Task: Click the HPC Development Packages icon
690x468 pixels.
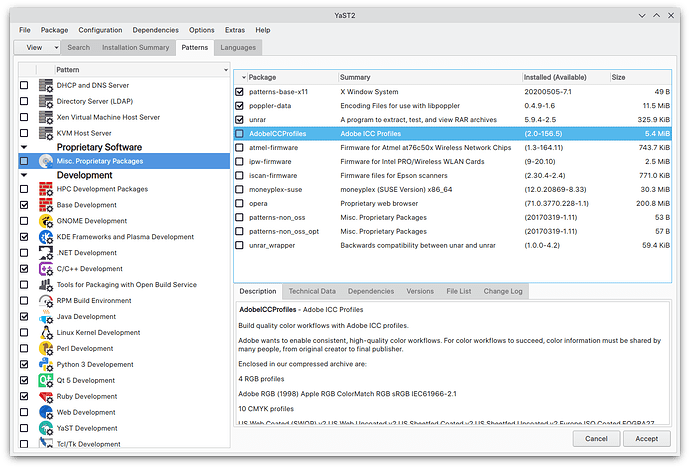Action: tap(46, 189)
